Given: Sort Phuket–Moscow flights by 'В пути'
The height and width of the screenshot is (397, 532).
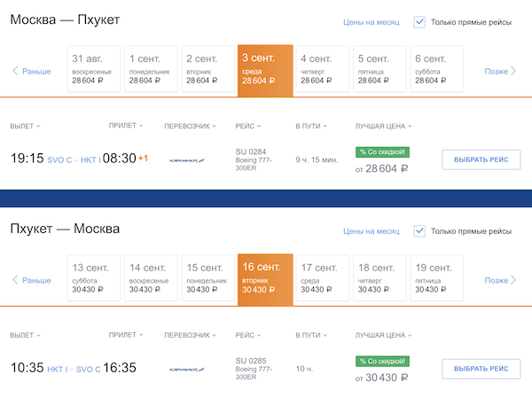Looking at the screenshot, I should (x=310, y=335).
